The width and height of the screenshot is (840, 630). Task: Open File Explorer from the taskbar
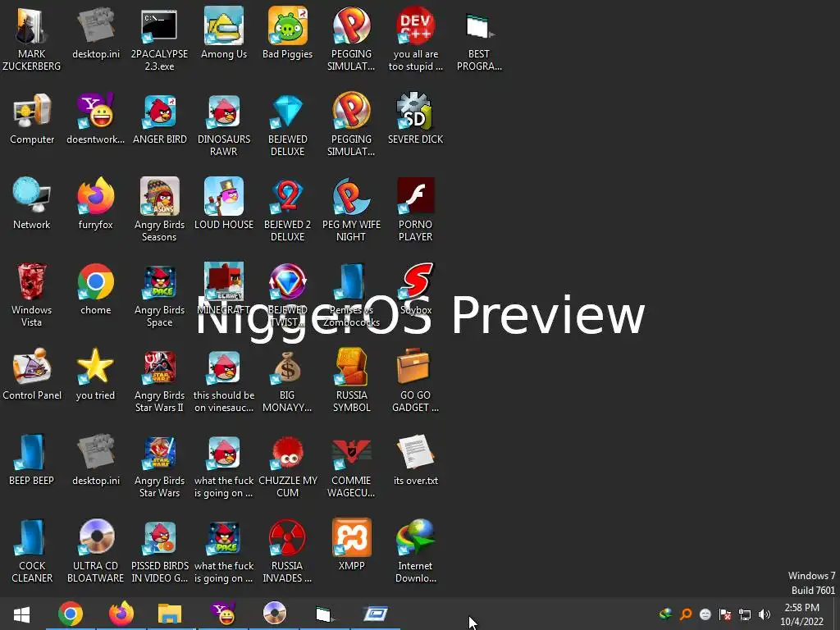pos(170,614)
